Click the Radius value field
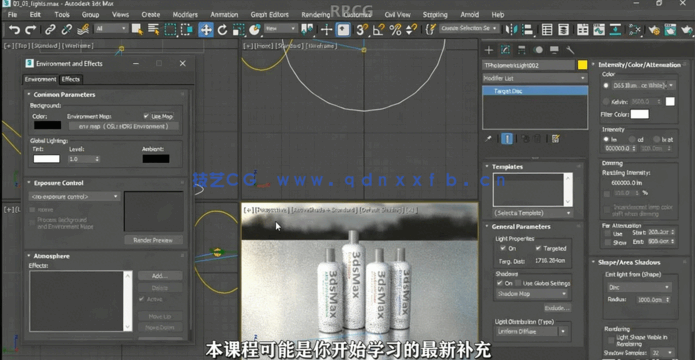Screen dimensions: 695x360 pyautogui.click(x=651, y=300)
